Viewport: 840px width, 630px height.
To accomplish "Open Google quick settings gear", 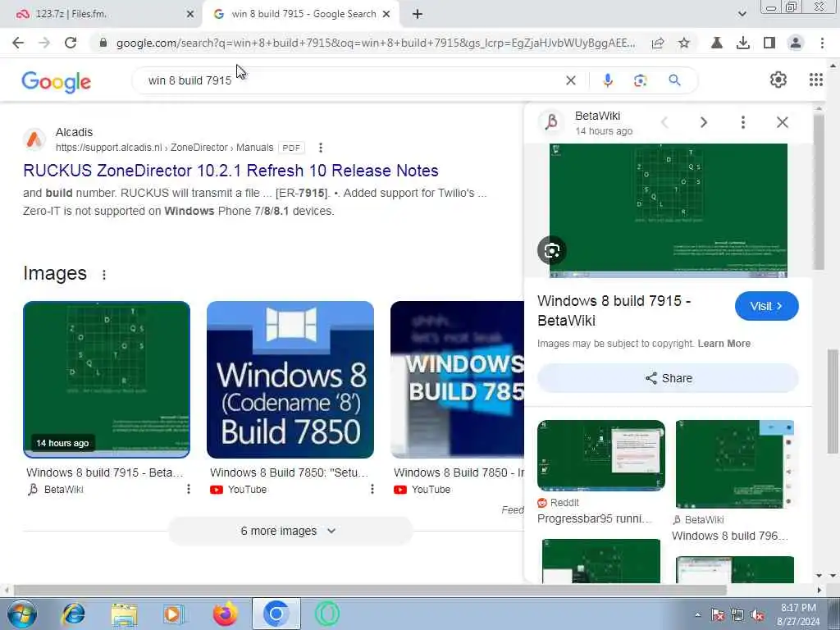I will point(778,80).
